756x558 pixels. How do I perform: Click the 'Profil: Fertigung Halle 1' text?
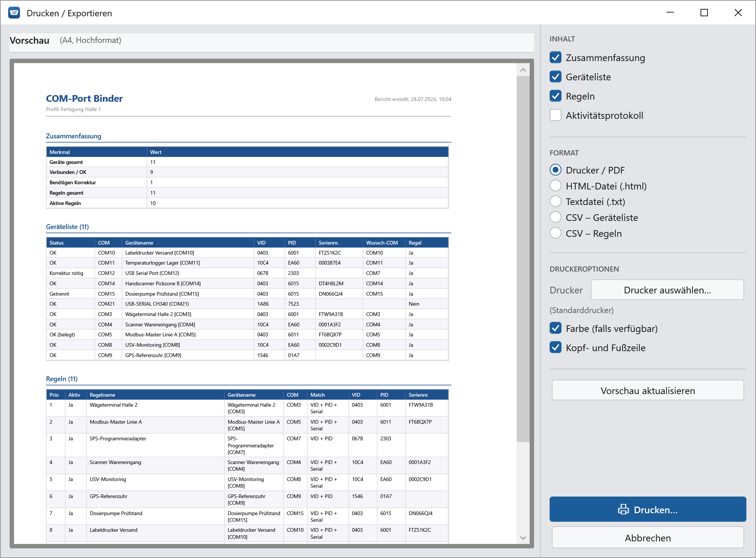73,109
